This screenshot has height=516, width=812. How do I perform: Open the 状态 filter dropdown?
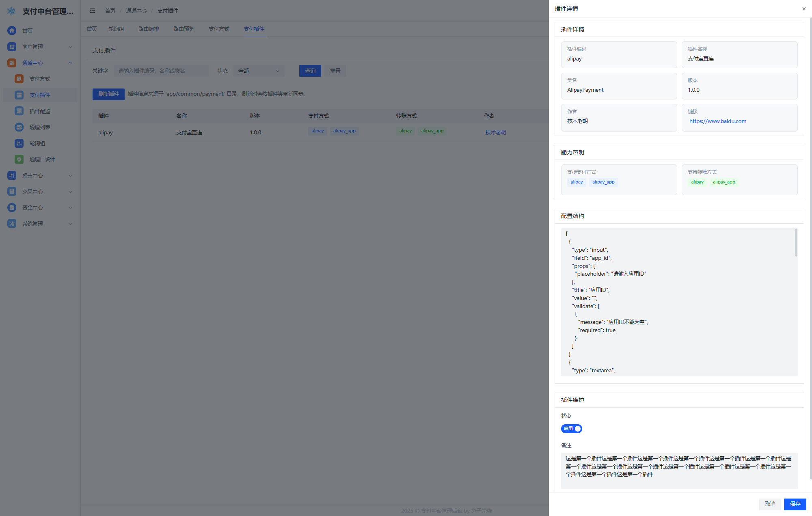tap(259, 71)
